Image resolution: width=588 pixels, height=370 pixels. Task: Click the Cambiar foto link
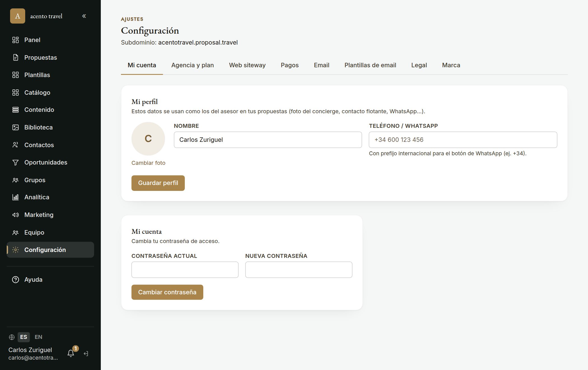coord(148,163)
